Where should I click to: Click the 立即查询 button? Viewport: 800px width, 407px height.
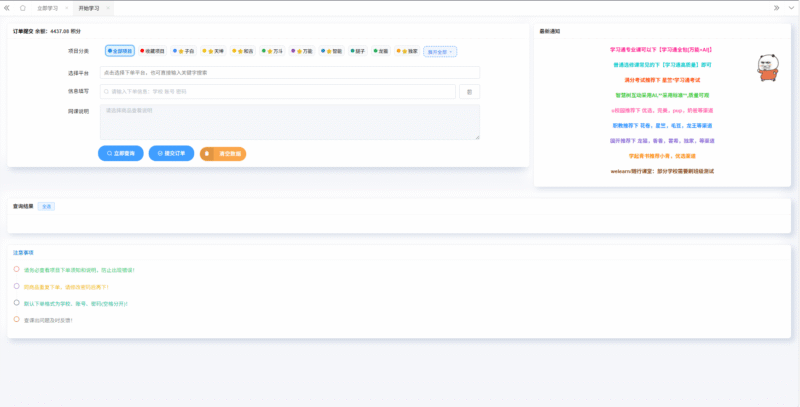pos(120,153)
